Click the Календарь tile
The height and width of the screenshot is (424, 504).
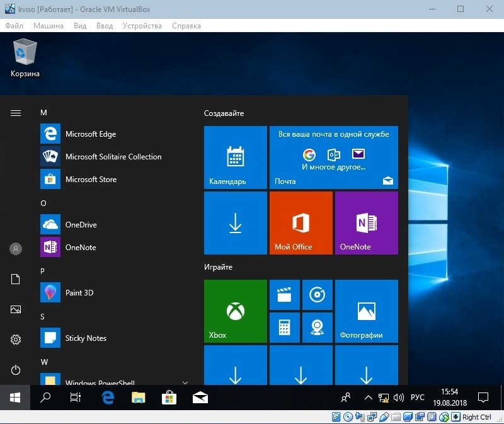[x=235, y=158]
